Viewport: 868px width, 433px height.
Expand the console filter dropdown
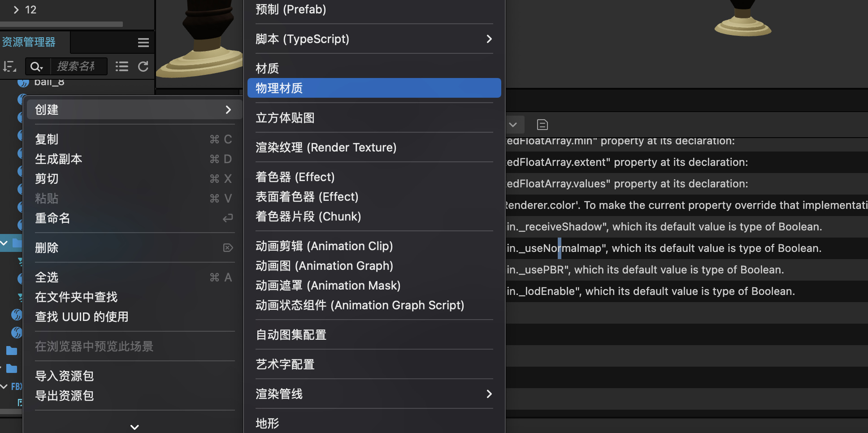[513, 125]
